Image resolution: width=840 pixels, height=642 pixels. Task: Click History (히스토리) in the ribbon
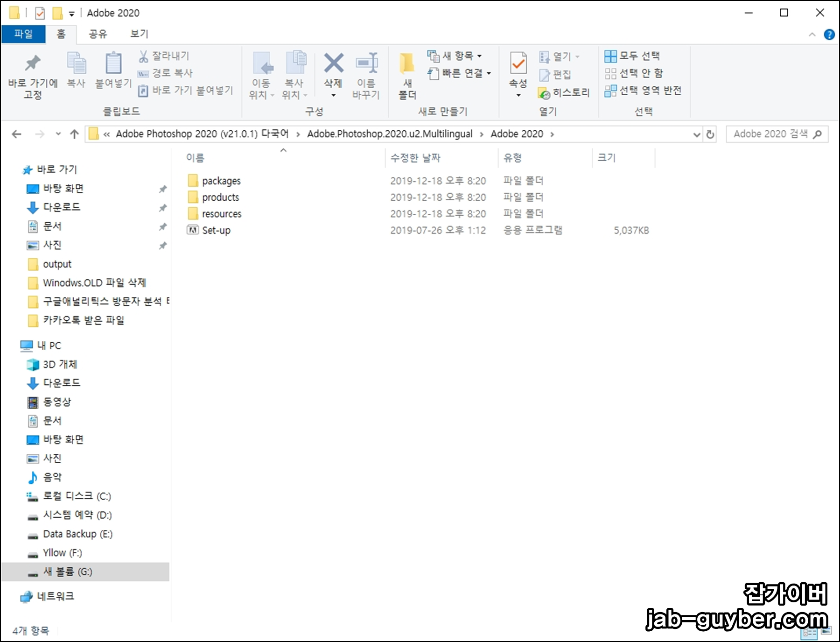pyautogui.click(x=564, y=92)
